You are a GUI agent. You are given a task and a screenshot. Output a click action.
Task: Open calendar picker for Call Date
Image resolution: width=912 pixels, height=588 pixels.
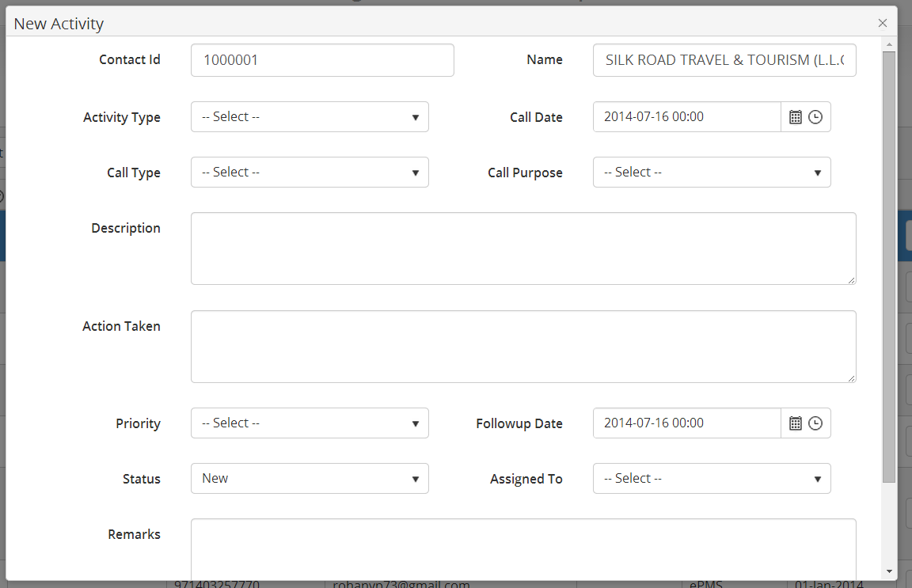(796, 117)
